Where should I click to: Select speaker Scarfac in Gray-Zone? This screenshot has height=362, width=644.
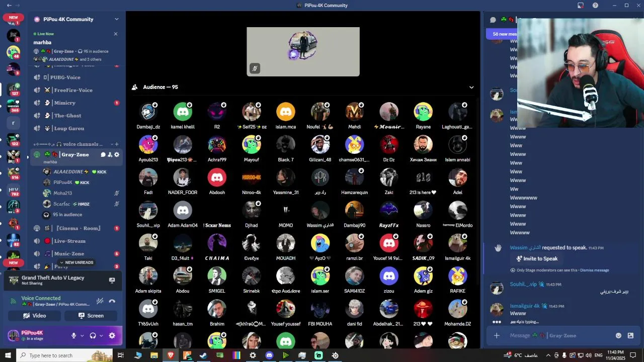[80, 204]
